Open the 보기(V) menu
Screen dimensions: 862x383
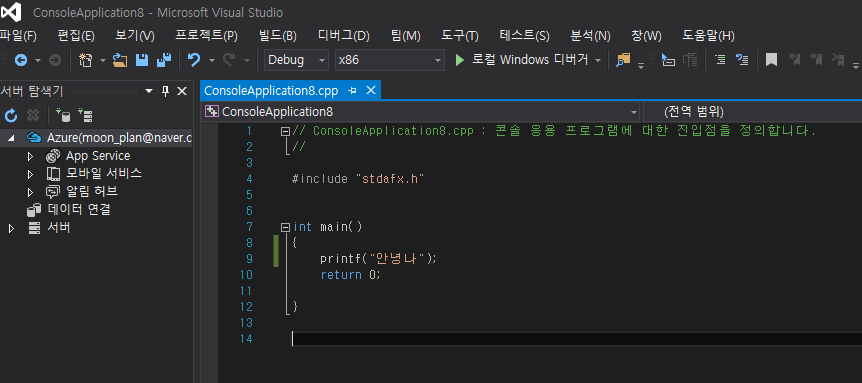[135, 36]
